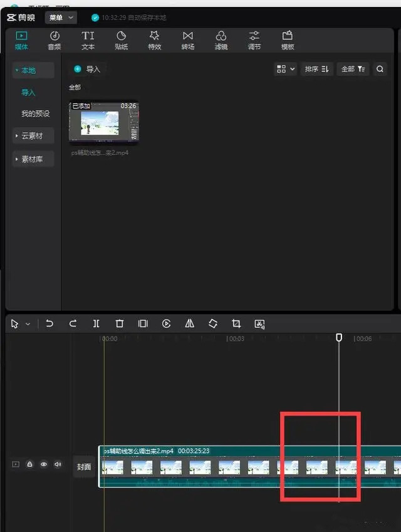This screenshot has height=532, width=401.
Task: Click the 全部 label above the media
Action: click(x=75, y=88)
